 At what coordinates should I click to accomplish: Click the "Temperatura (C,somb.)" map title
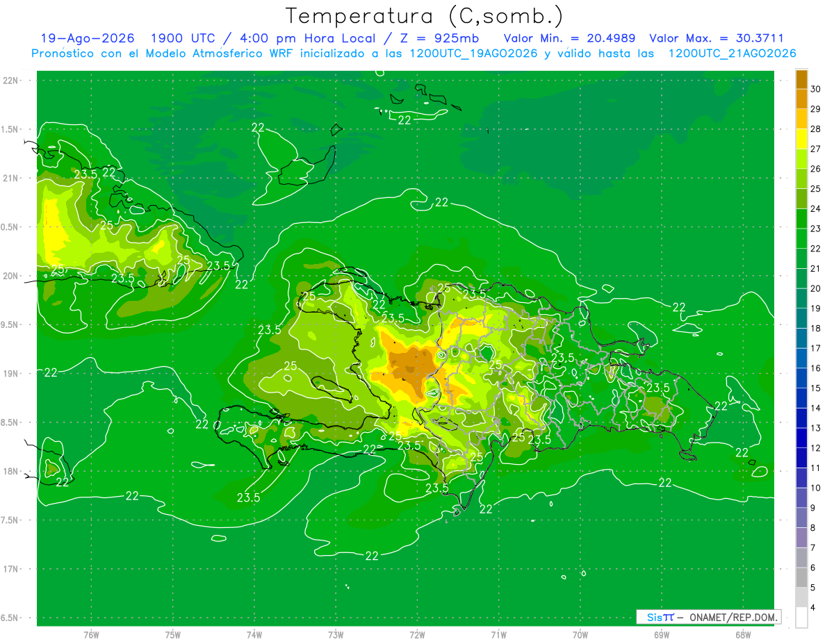click(425, 16)
